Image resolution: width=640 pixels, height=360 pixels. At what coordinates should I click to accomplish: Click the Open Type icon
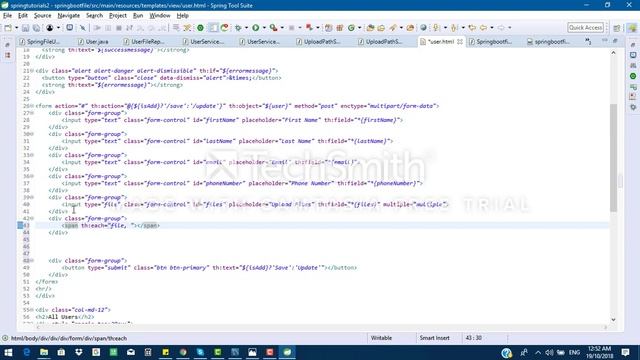pyautogui.click(x=371, y=28)
